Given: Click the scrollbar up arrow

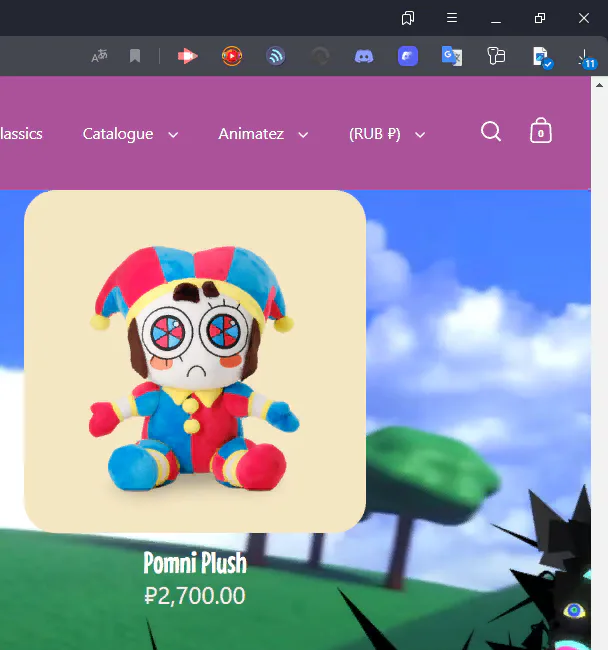Looking at the screenshot, I should tap(599, 85).
